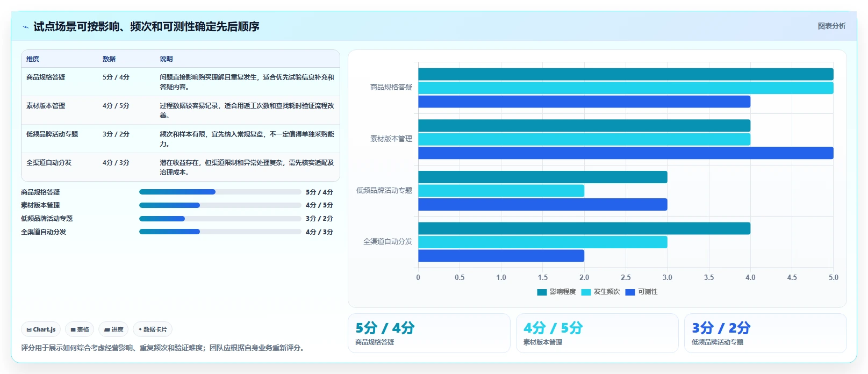Viewport: 868px width, 374px height.
Task: Click the slide title 试点场景可按影响
Action: point(146,26)
